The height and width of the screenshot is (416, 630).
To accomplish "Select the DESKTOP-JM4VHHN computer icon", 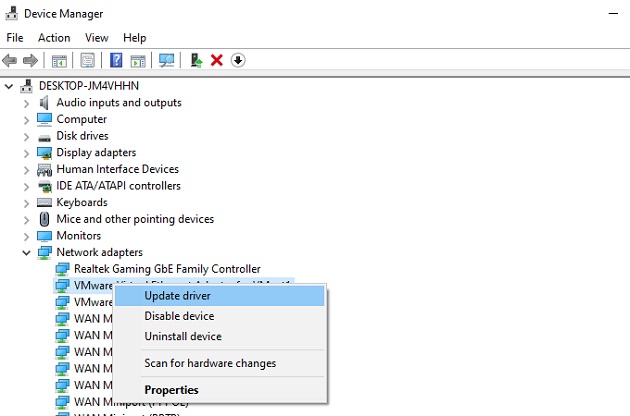I will coord(27,86).
